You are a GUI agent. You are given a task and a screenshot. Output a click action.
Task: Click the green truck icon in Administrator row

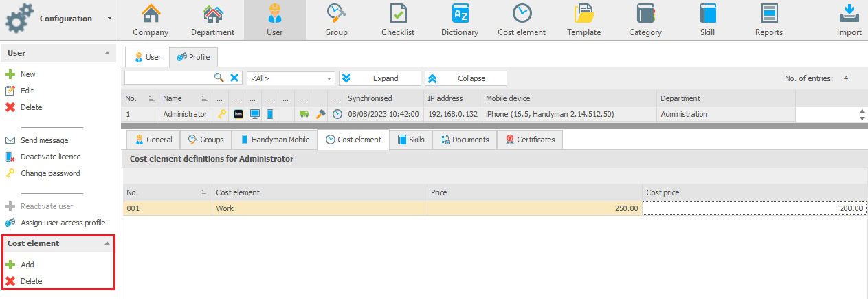304,114
